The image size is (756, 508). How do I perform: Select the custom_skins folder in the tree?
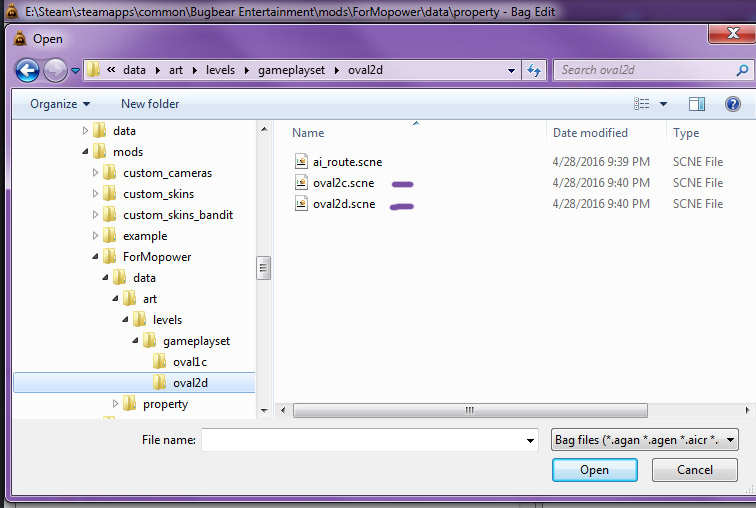(159, 194)
